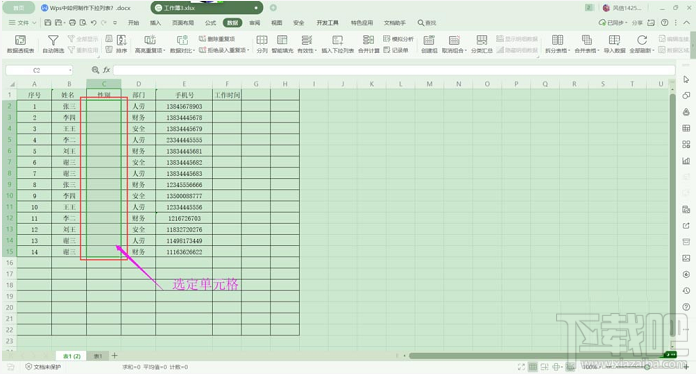Collapse the ribbon with the chevron
Image resolution: width=696 pixels, height=374 pixels.
point(687,23)
